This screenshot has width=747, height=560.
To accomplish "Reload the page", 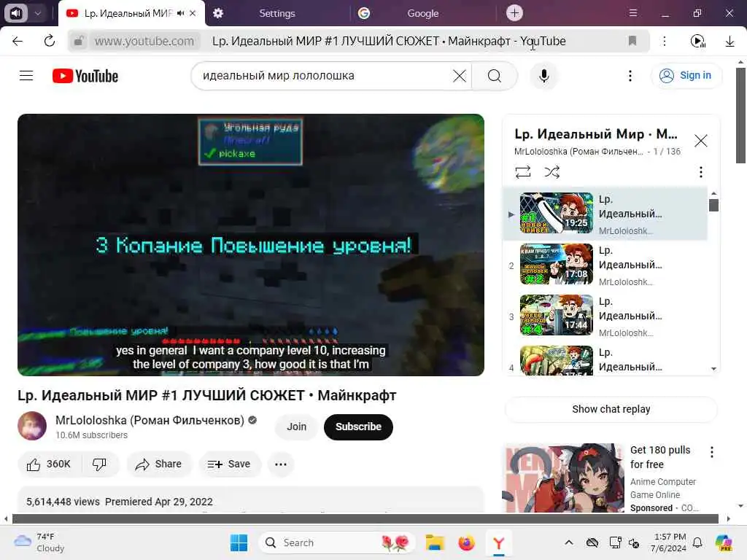I will (x=50, y=41).
